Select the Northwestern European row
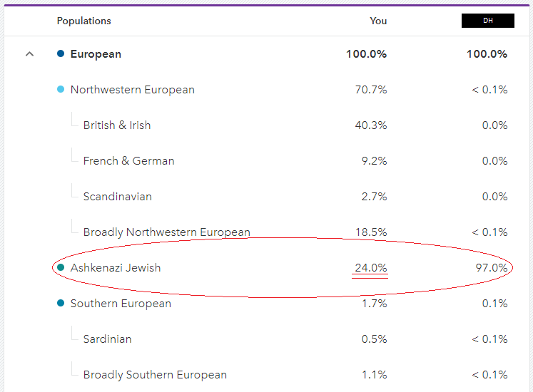Image resolution: width=533 pixels, height=392 pixels. (132, 90)
